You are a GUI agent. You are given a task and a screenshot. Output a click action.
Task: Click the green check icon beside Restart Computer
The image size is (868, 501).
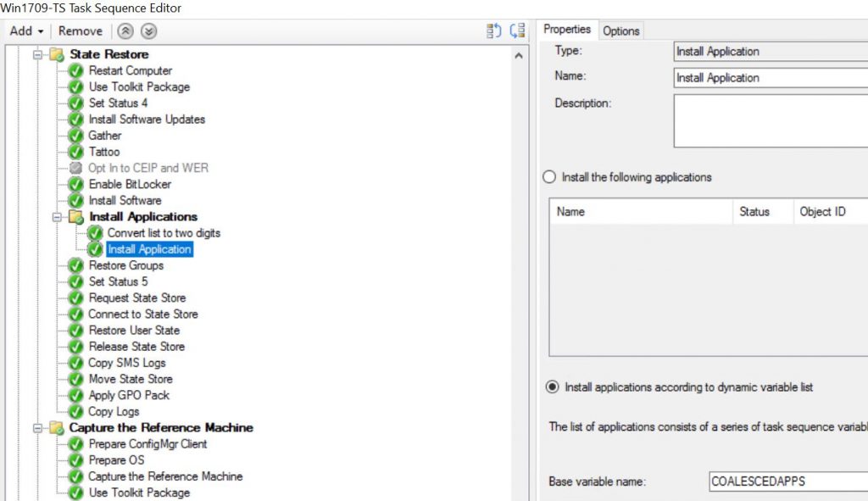click(76, 71)
